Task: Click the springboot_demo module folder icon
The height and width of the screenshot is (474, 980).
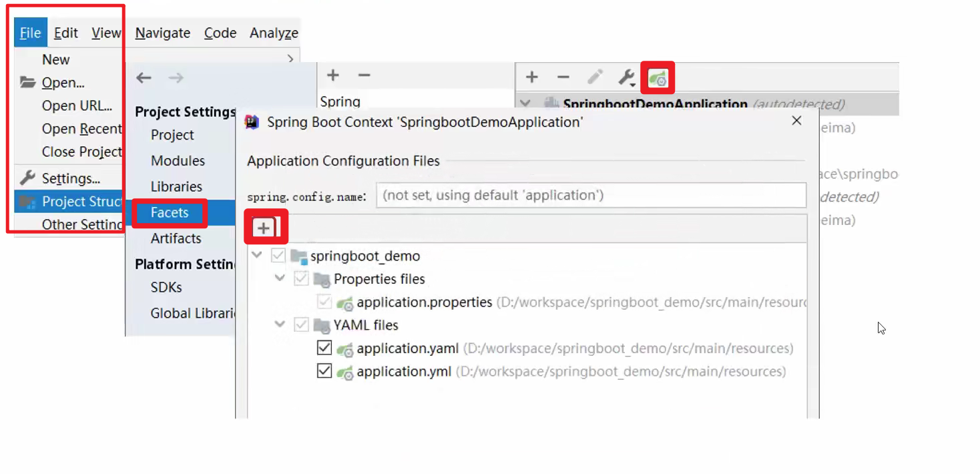Action: 298,256
